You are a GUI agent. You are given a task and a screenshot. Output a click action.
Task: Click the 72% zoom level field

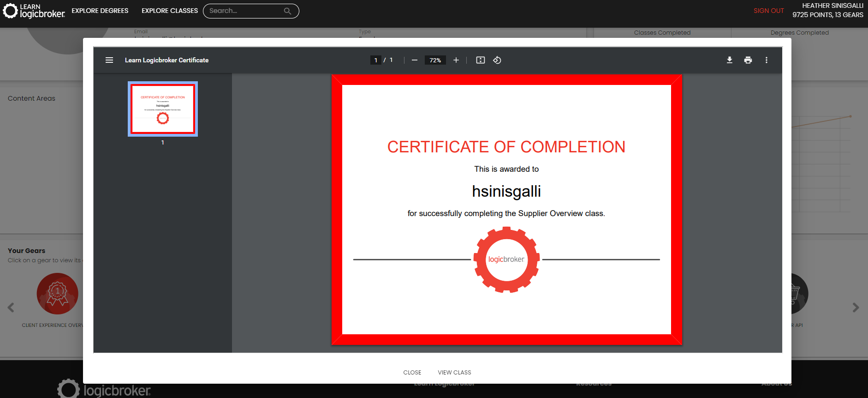[x=435, y=60]
